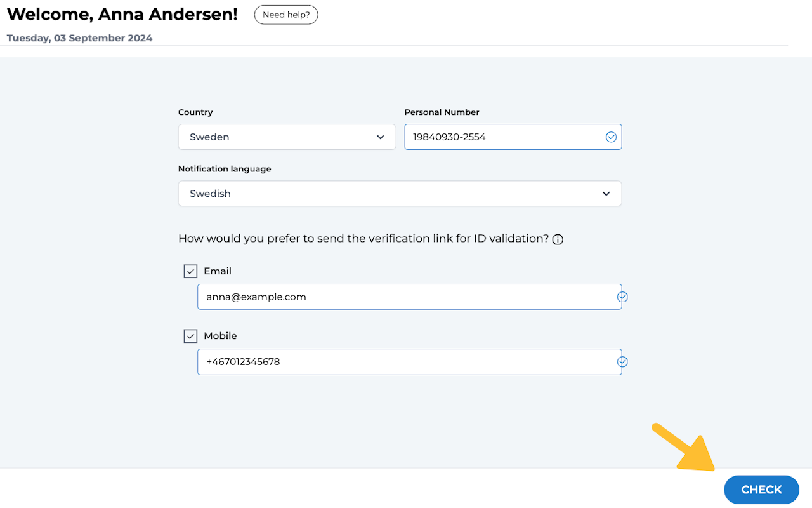Screen dimensions: 812x508
Task: Click the "Welcome, Anna Andersen!" heading
Action: tap(122, 14)
